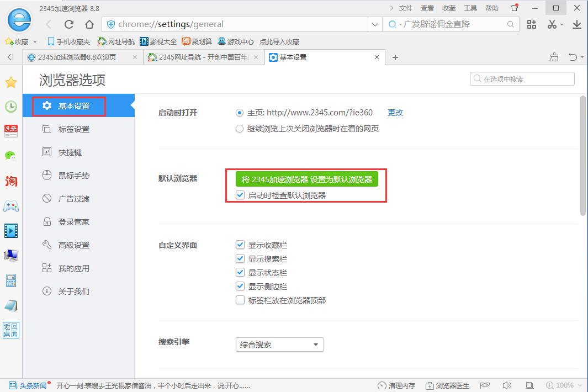Open 浏览器医生 in the status bar
This screenshot has height=392, width=588.
(447, 385)
